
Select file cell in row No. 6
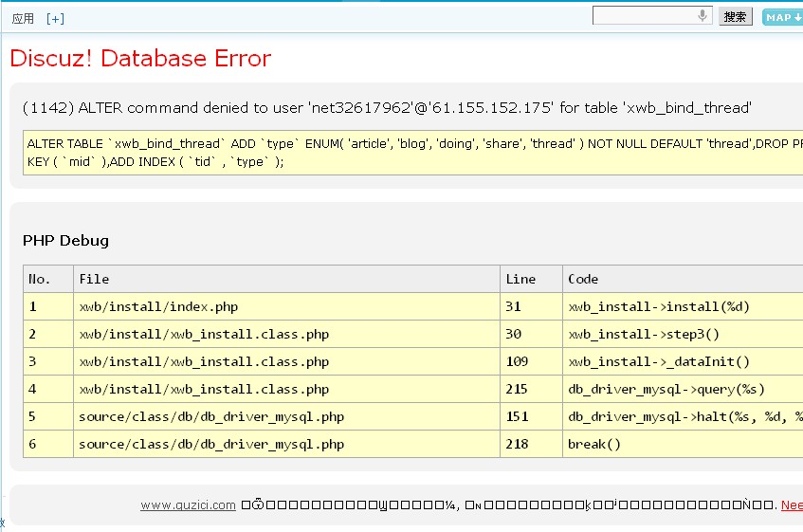pos(286,444)
